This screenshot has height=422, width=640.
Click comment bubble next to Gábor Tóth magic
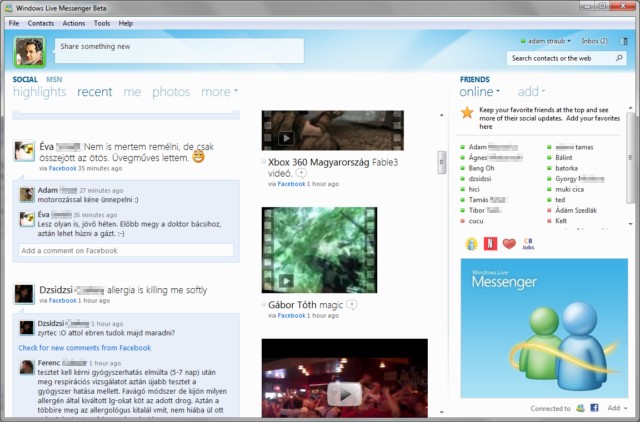pos(351,305)
